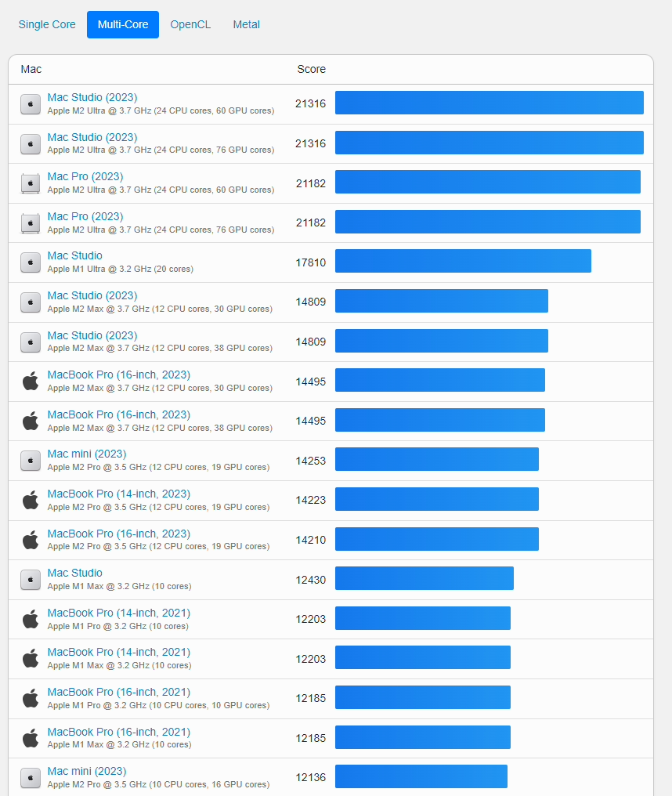
Task: Click the Score column header
Action: pyautogui.click(x=311, y=69)
